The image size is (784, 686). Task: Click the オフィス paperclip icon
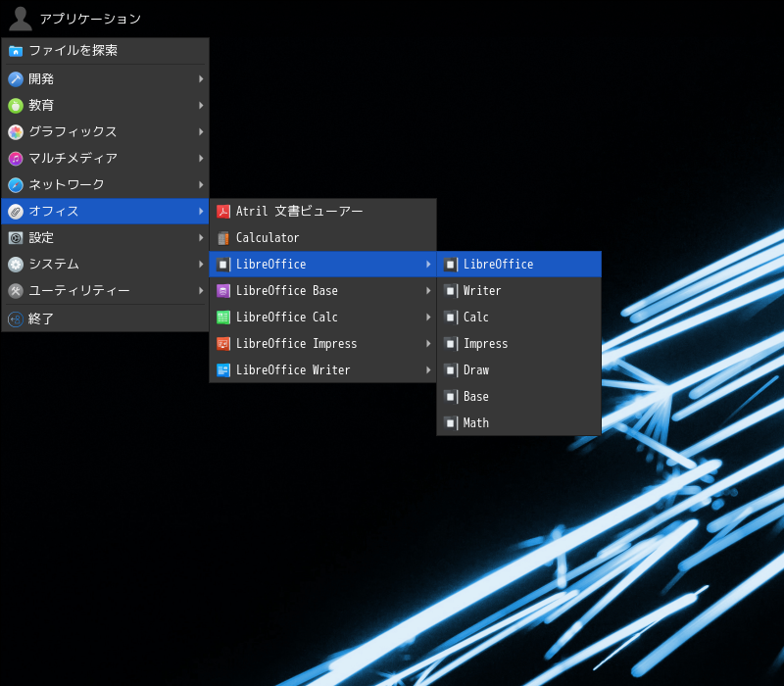16,212
